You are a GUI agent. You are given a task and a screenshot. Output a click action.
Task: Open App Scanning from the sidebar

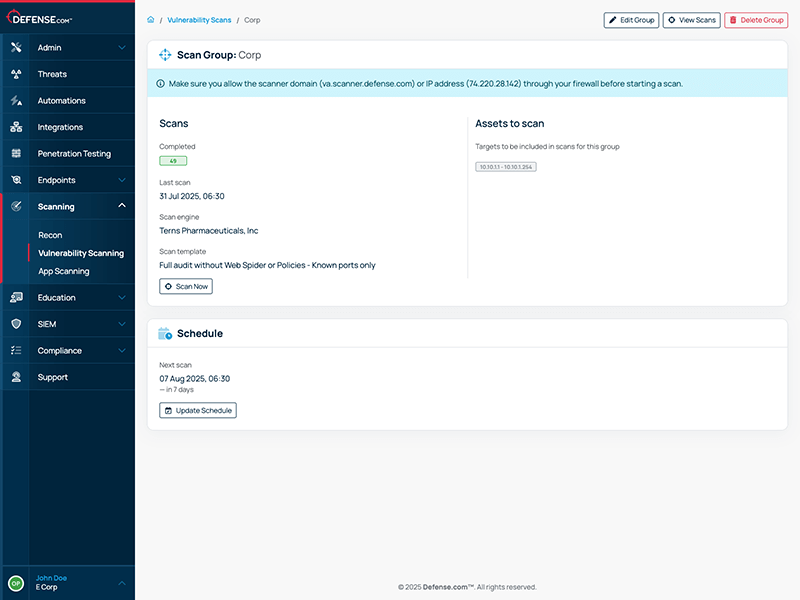(x=62, y=271)
